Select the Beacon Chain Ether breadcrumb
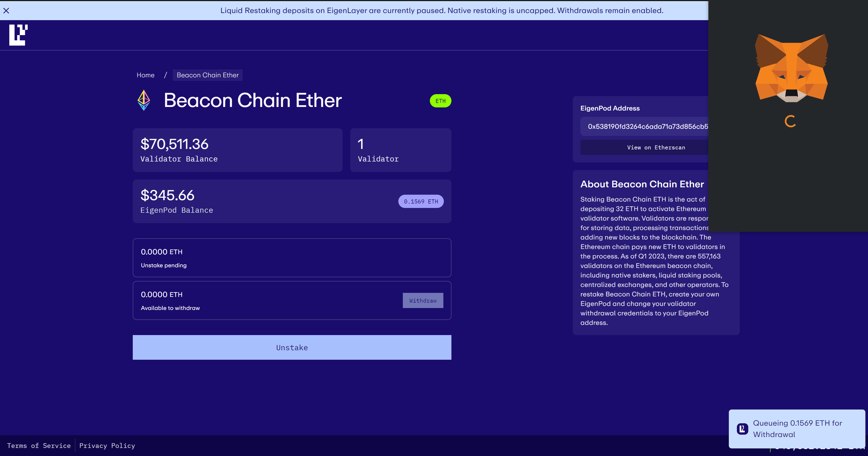The height and width of the screenshot is (456, 868). click(207, 75)
